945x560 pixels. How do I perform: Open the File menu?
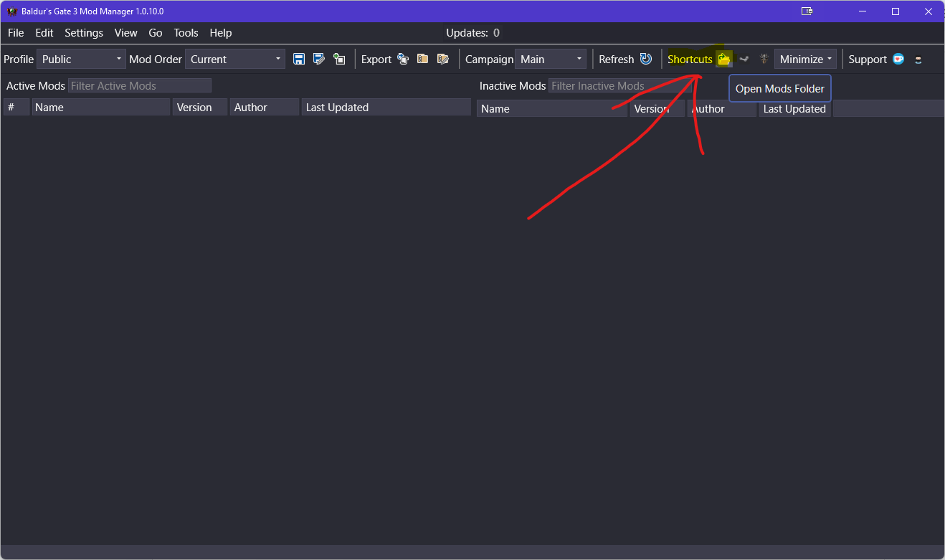point(16,33)
